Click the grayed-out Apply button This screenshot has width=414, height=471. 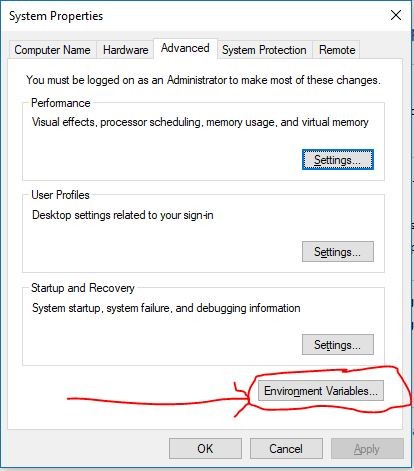(x=367, y=449)
